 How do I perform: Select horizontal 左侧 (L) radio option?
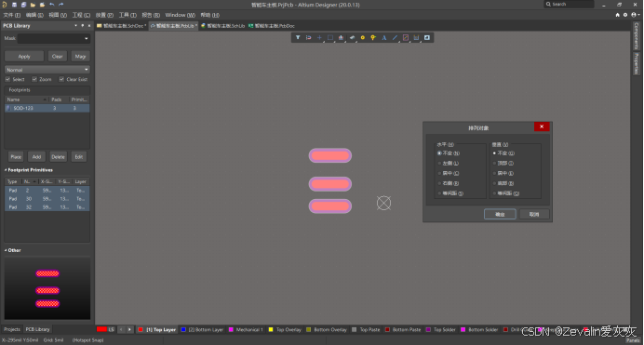coord(449,164)
